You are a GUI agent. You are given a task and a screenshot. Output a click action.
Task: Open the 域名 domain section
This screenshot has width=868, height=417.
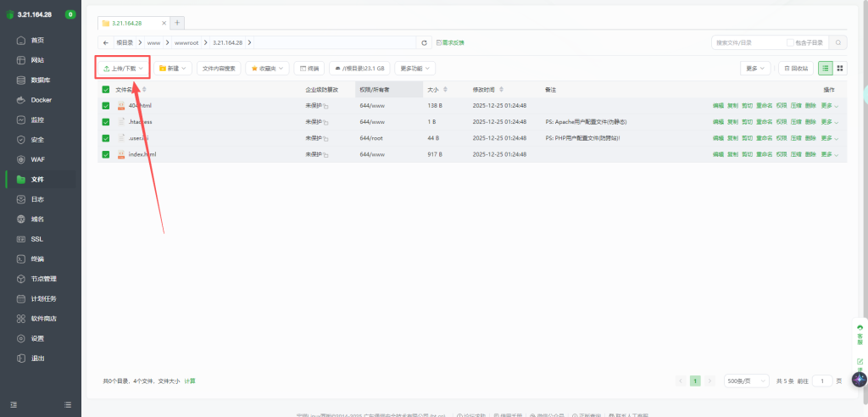[37, 220]
